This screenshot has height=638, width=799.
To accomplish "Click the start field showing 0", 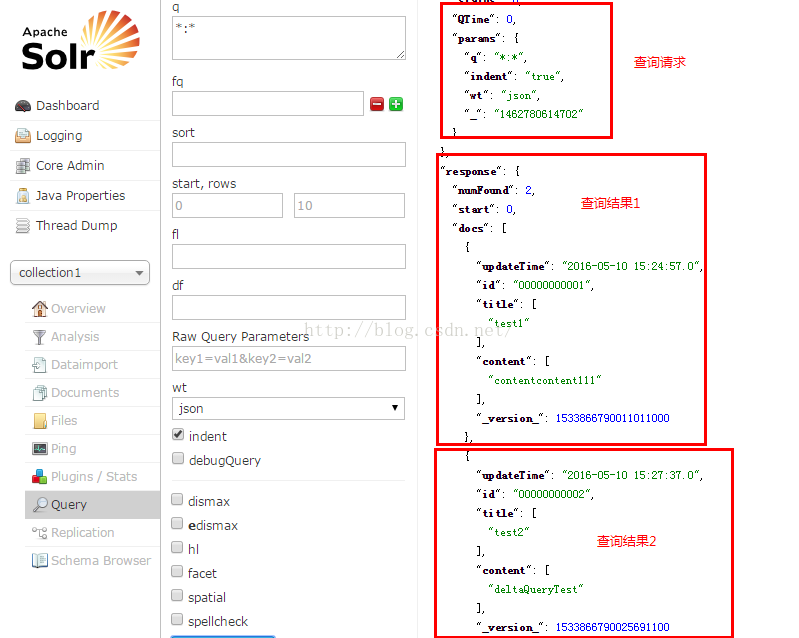I will click(227, 205).
